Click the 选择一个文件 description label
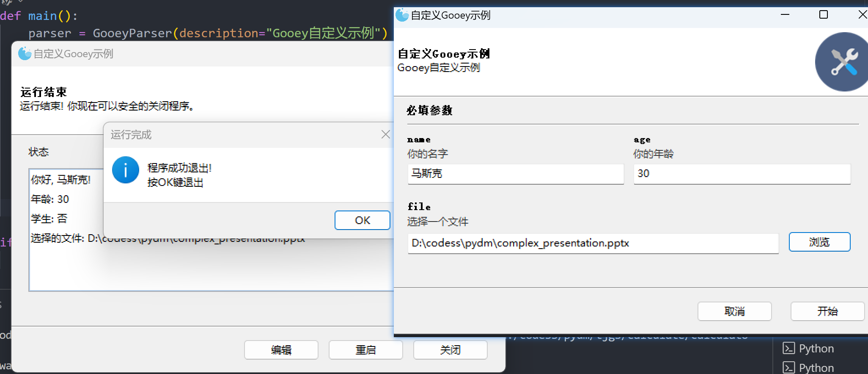The image size is (868, 374). (x=438, y=222)
